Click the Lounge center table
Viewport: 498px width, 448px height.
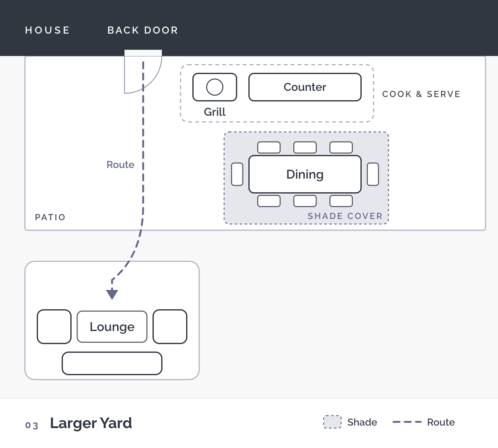(x=112, y=327)
